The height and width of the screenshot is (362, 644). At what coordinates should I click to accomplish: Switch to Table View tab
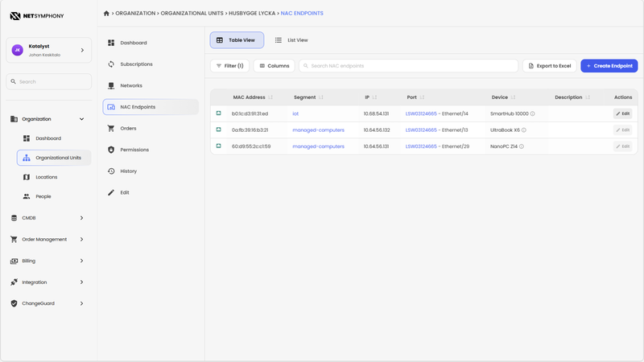coord(237,40)
